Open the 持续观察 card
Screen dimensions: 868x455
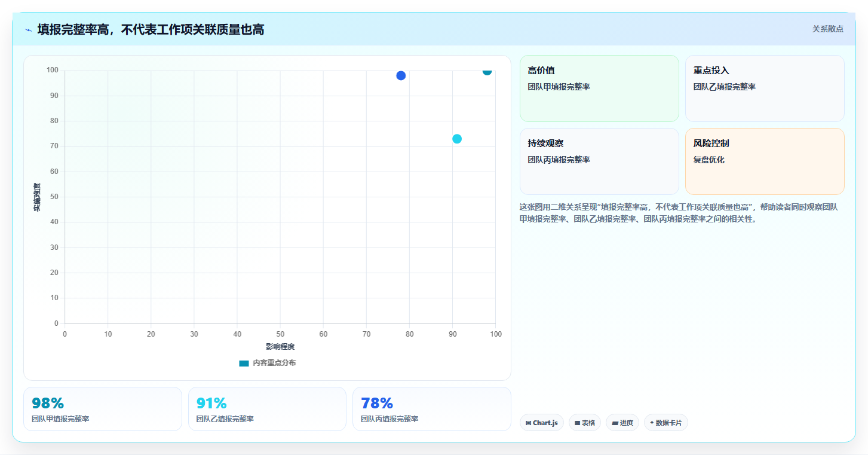(599, 161)
